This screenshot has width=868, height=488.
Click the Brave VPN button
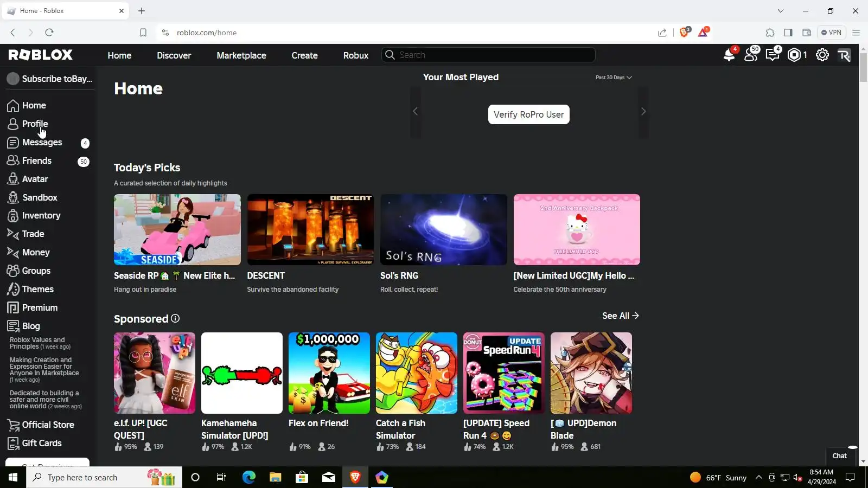pos(831,33)
